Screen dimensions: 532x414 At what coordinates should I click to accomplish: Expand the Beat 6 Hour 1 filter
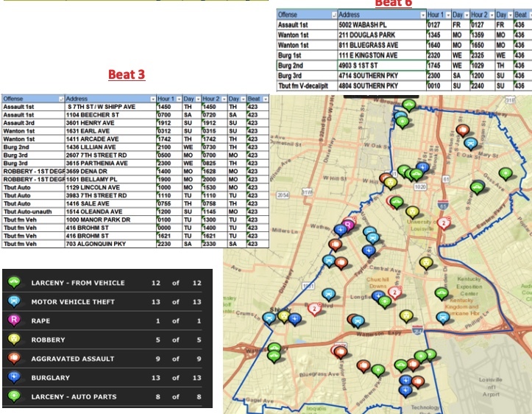pyautogui.click(x=448, y=14)
